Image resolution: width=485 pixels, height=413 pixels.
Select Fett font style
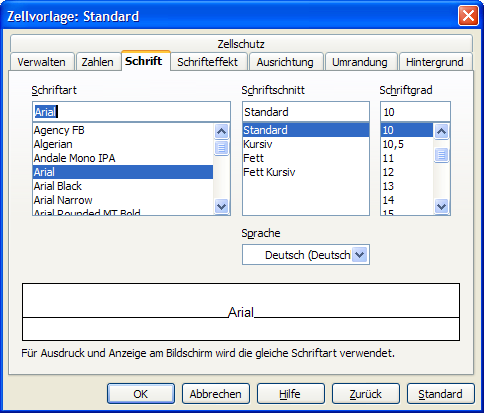pyautogui.click(x=306, y=158)
